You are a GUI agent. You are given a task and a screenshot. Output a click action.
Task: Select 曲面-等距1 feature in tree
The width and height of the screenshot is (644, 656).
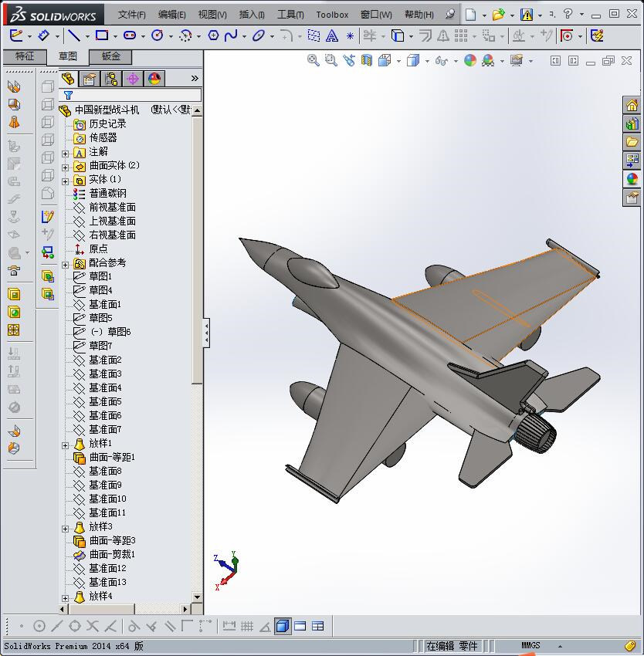point(112,458)
